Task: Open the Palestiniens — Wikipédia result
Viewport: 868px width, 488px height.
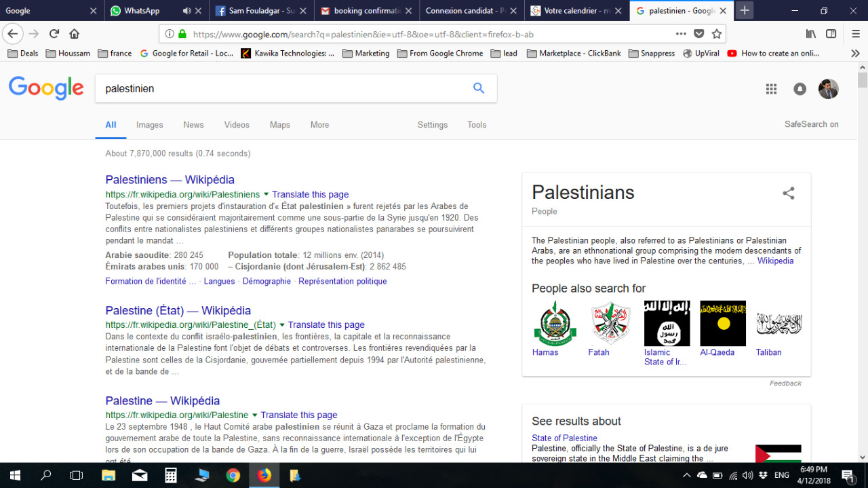Action: pyautogui.click(x=170, y=180)
